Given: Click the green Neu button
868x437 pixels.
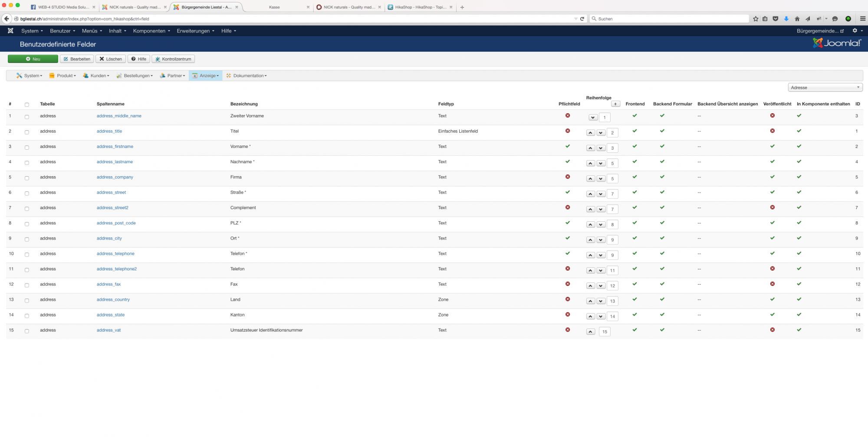Looking at the screenshot, I should coord(33,59).
